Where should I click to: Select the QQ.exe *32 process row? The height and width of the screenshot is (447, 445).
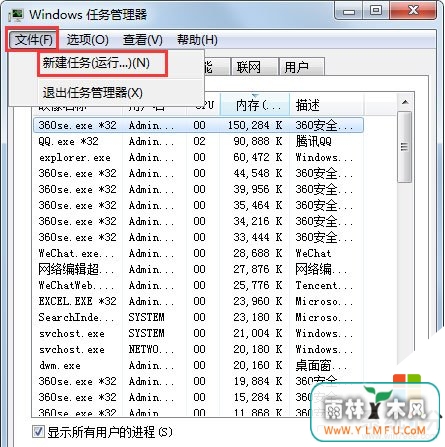pyautogui.click(x=198, y=141)
